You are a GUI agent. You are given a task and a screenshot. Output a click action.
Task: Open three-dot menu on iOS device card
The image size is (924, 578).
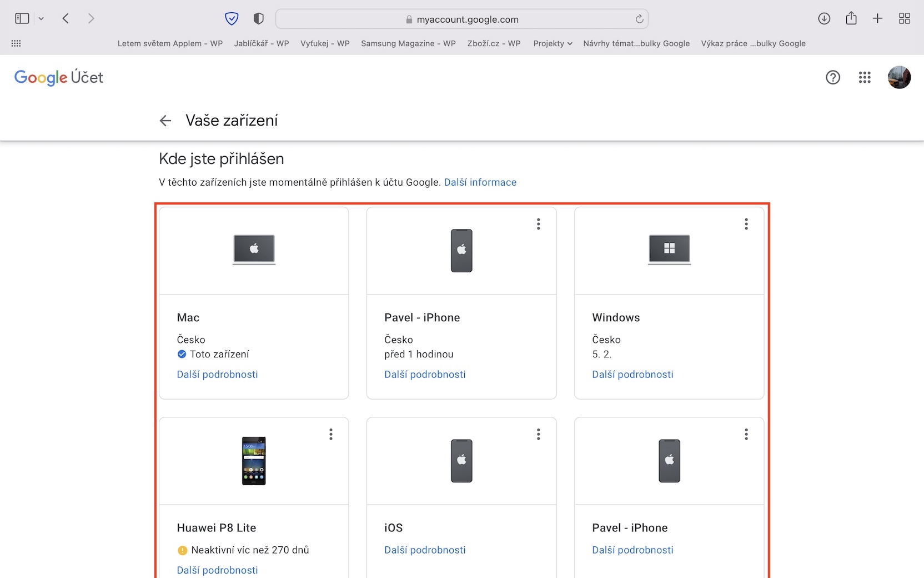[x=539, y=434]
